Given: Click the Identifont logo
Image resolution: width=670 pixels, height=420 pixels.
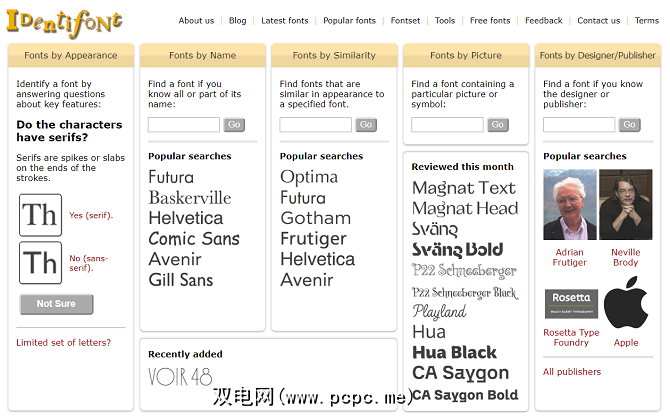Looking at the screenshot, I should click(x=64, y=23).
